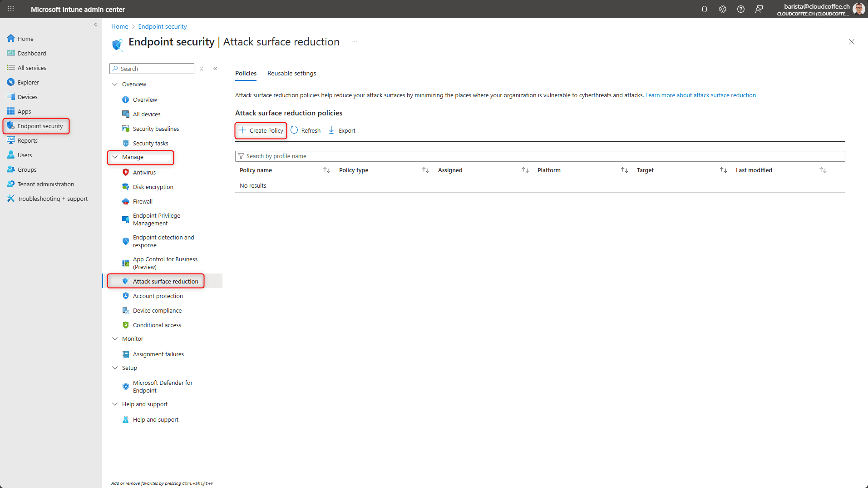Screen dimensions: 868x488
Task: Open Learn more about attack surface reduction link
Action: 700,95
